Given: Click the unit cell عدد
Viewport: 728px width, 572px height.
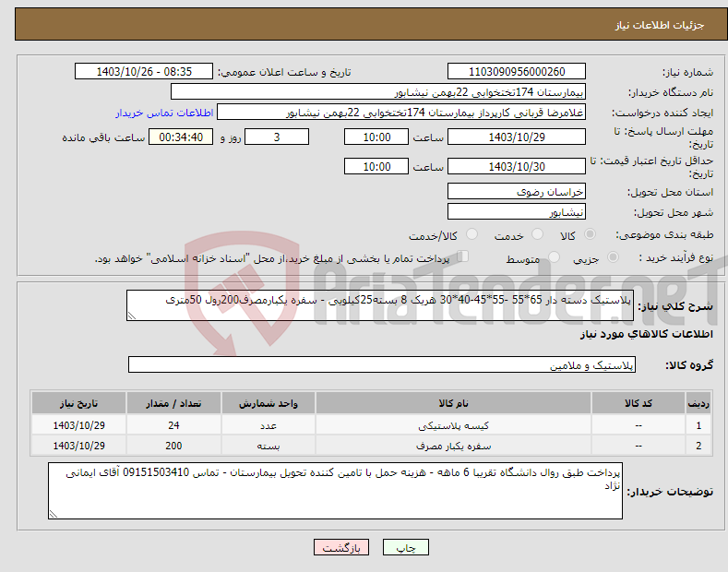Looking at the screenshot, I should 269,425.
